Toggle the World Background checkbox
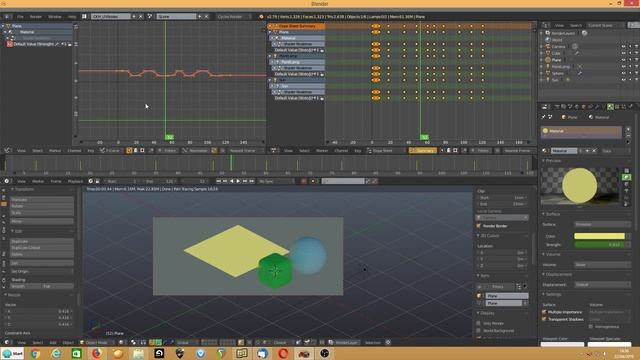The width and height of the screenshot is (640, 360). pos(479,331)
